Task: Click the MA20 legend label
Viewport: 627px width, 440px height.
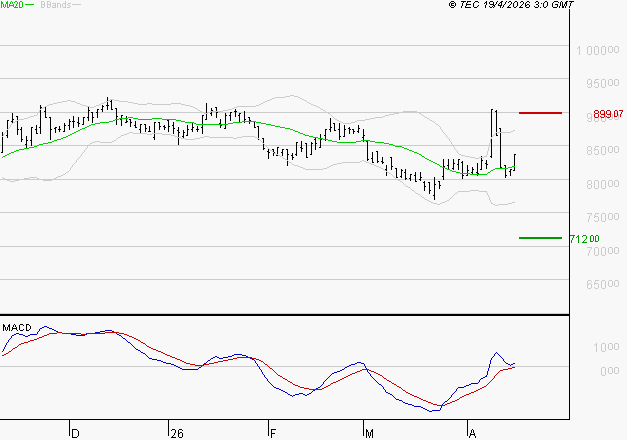Action: point(10,5)
